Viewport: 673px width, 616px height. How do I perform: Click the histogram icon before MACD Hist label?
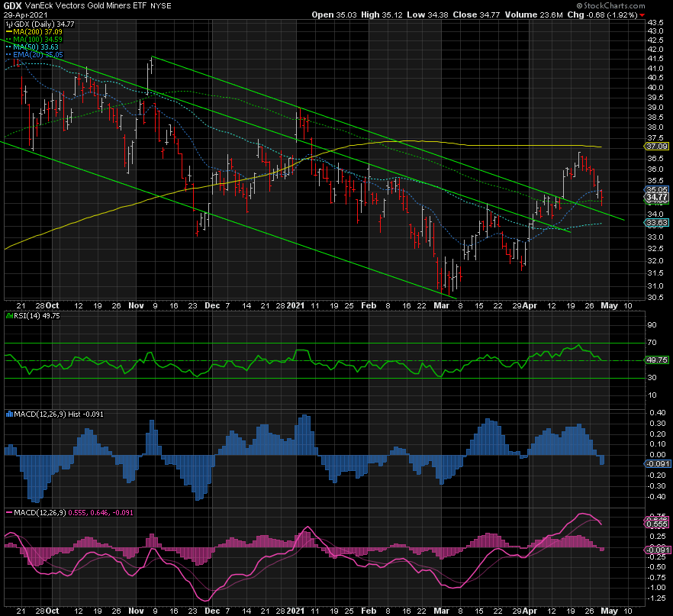click(9, 414)
